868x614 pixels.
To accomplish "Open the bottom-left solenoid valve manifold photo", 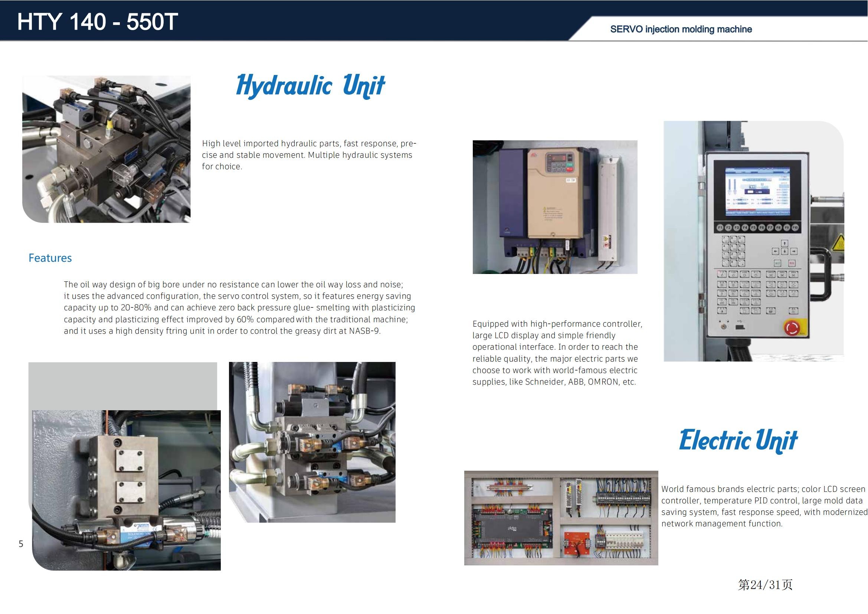I will click(x=126, y=490).
